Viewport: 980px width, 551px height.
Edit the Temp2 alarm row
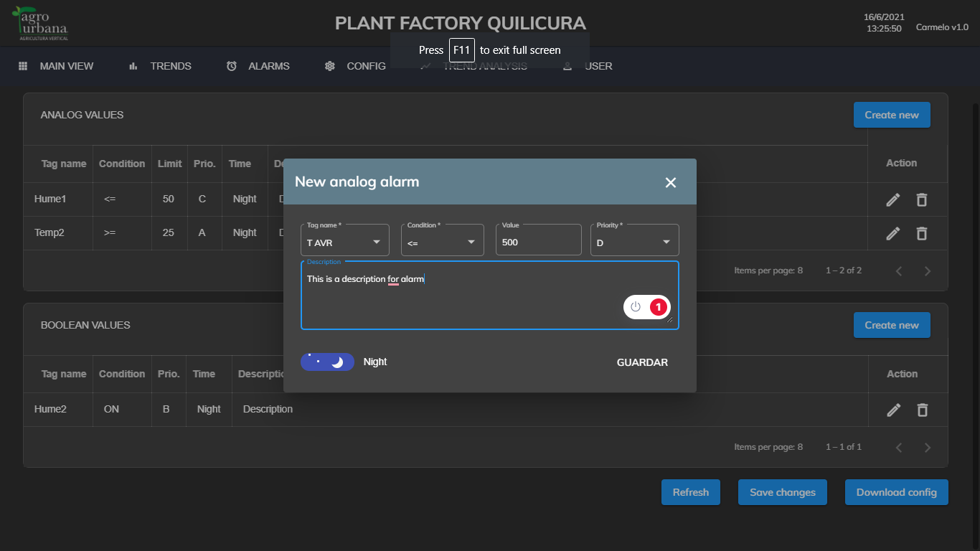click(x=893, y=233)
